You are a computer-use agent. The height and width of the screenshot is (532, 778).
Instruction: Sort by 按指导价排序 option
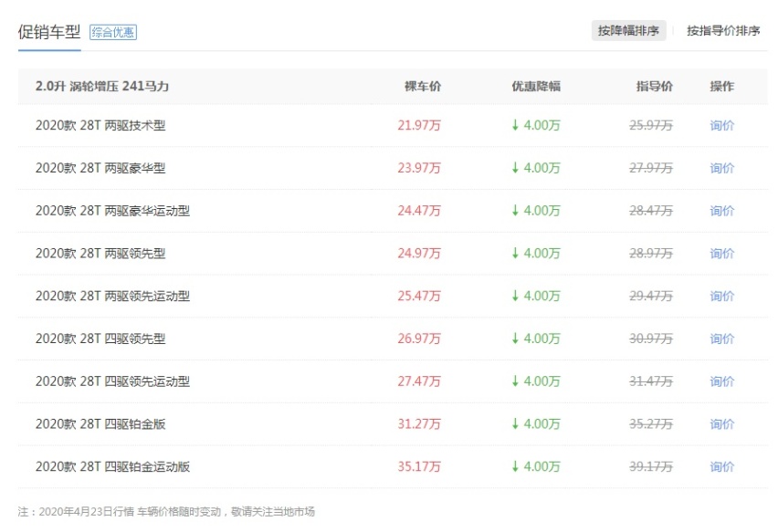click(x=723, y=31)
